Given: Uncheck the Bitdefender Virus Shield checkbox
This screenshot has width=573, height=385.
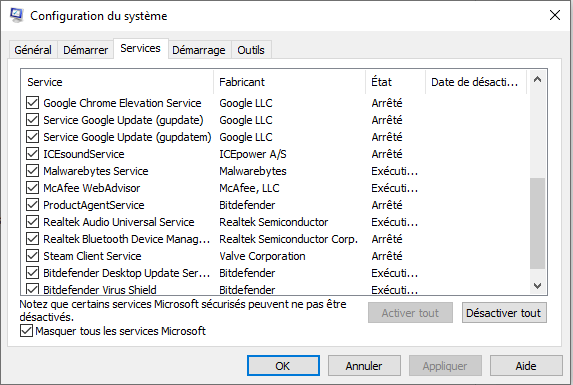Looking at the screenshot, I should (33, 289).
